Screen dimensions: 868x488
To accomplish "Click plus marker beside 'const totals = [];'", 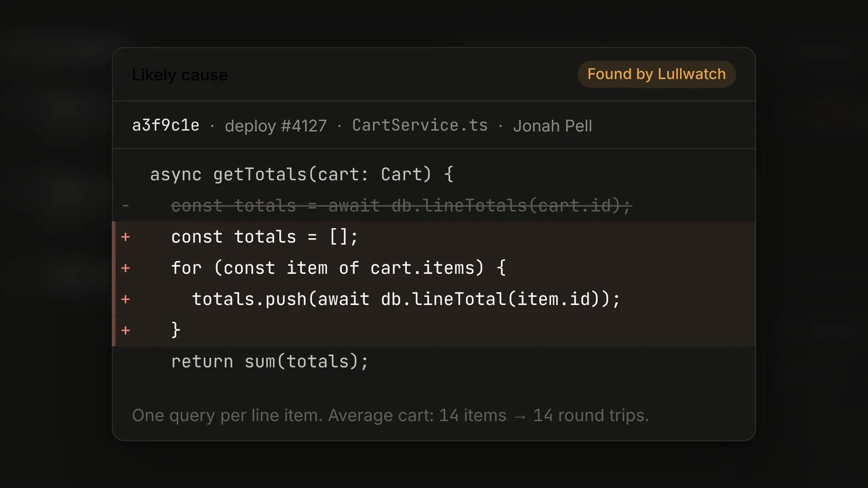I will [125, 237].
